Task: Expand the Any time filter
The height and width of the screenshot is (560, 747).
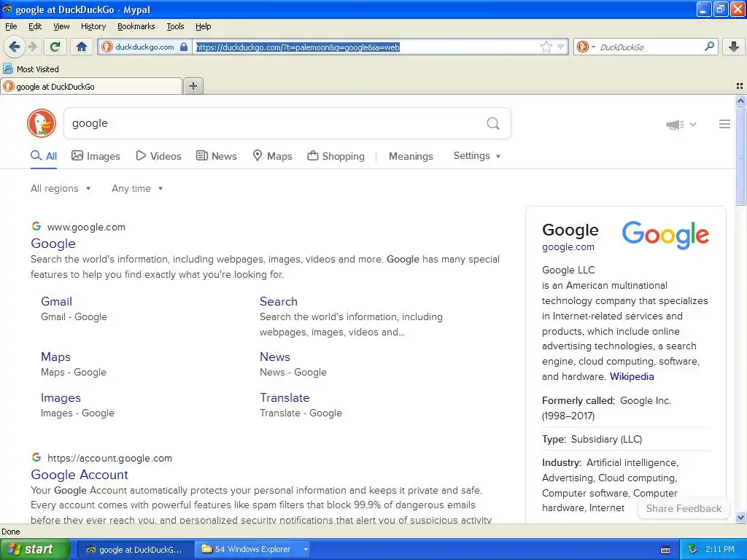Action: coord(137,189)
